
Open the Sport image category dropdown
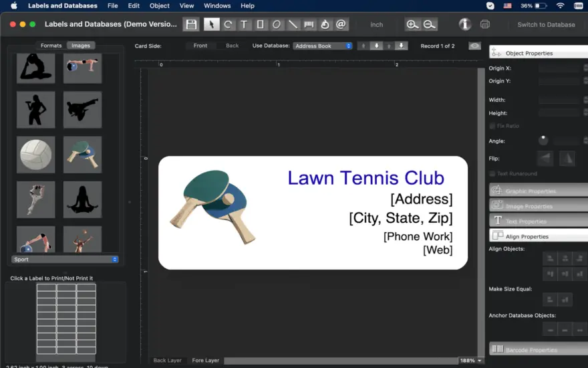65,260
